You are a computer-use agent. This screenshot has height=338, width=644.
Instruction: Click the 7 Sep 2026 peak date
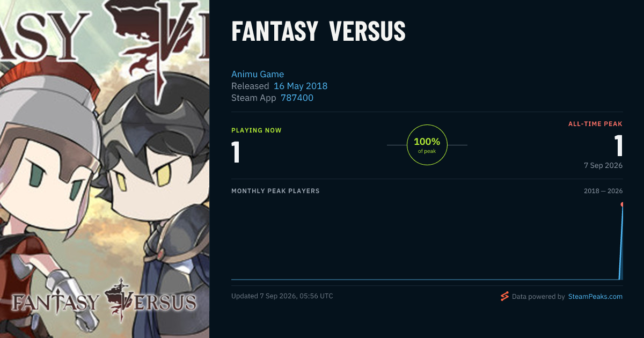coord(603,165)
